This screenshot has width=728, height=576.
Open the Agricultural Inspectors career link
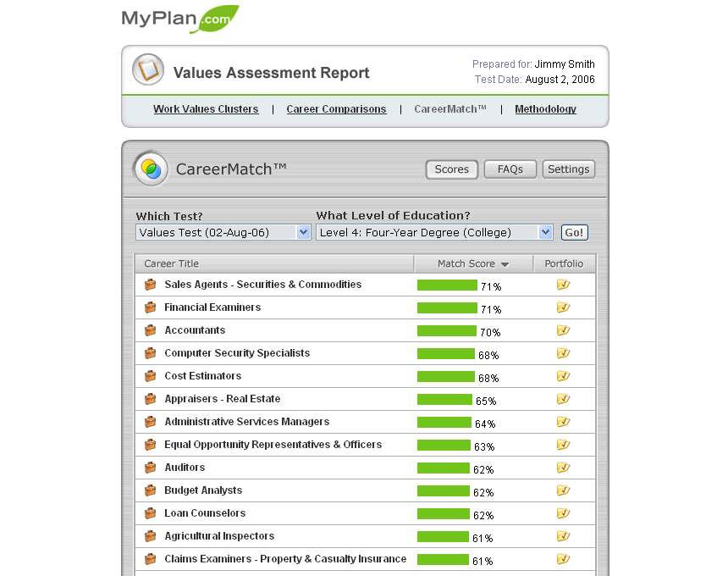tap(219, 536)
